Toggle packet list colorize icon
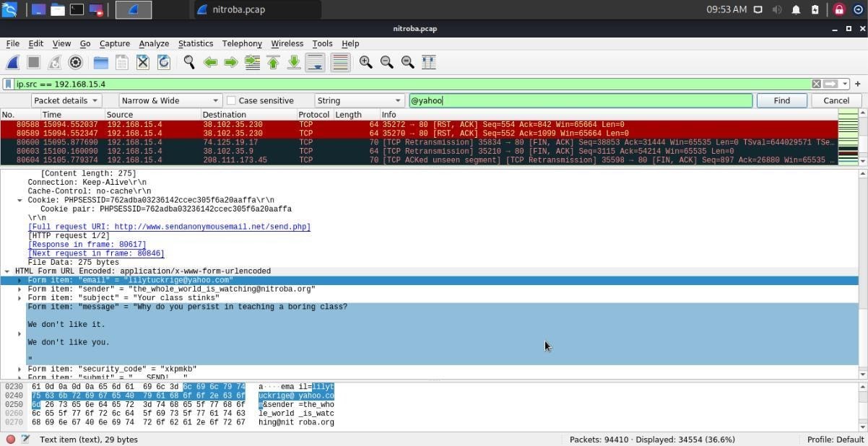 pyautogui.click(x=340, y=63)
